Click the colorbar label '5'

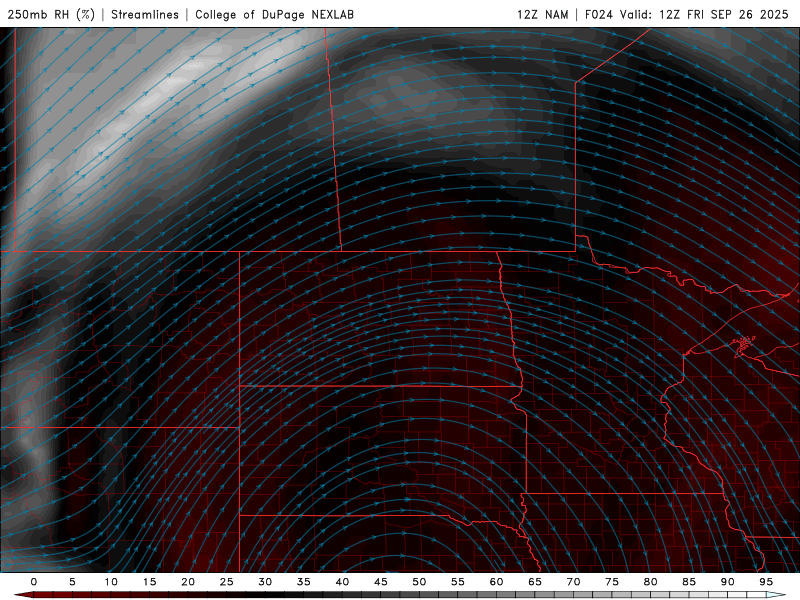click(72, 582)
